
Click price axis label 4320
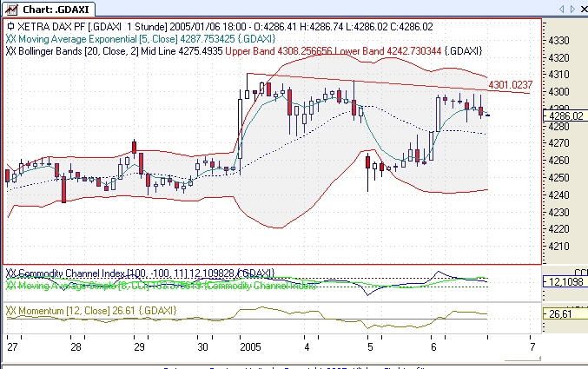[x=558, y=58]
